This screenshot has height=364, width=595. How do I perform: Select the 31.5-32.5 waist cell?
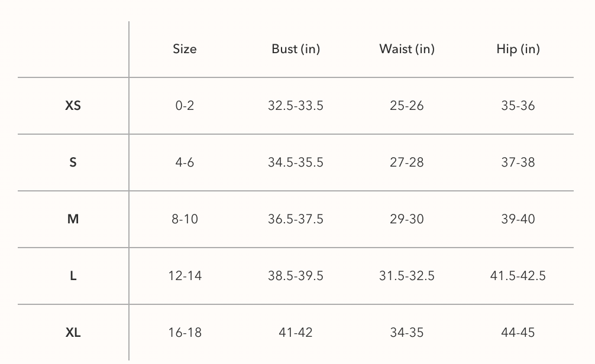pyautogui.click(x=407, y=276)
